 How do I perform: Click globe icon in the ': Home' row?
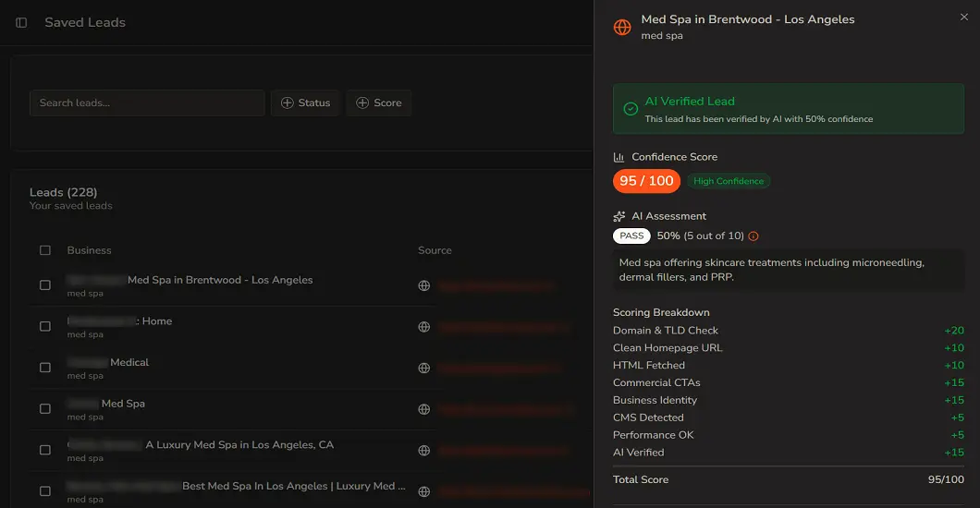pos(423,327)
